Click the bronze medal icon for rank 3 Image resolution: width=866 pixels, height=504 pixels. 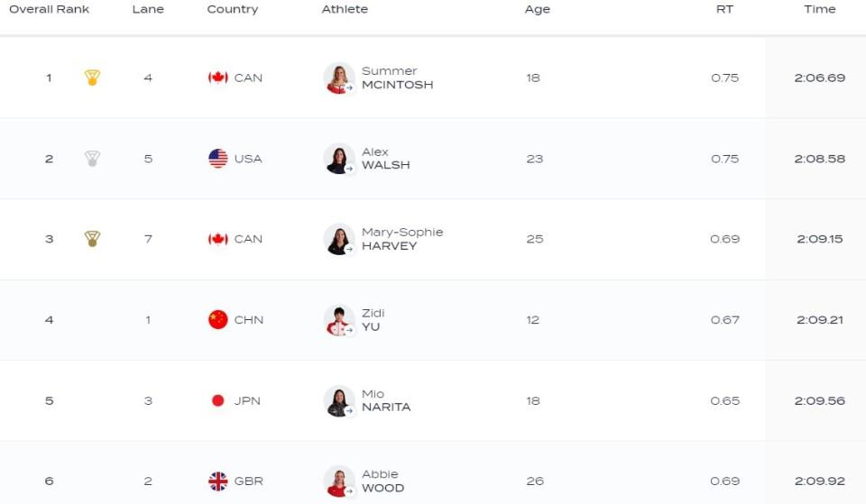[x=92, y=238]
